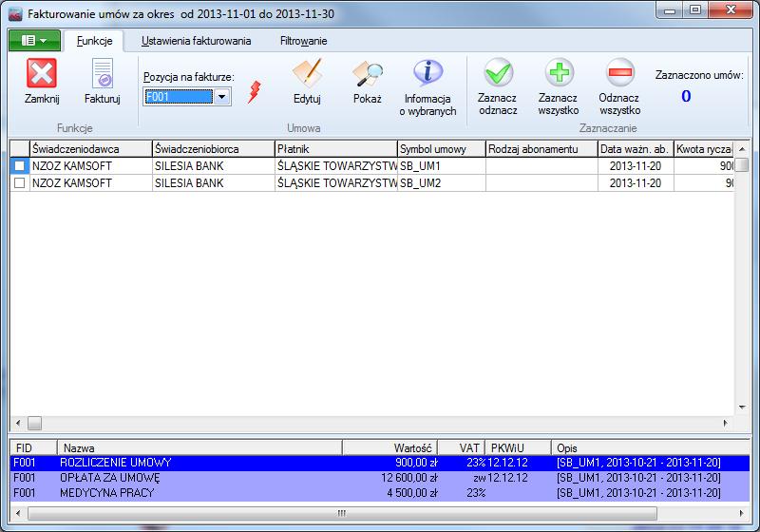The image size is (760, 532).
Task: Click the Kwota ryczałtu column header
Action: coord(704,149)
